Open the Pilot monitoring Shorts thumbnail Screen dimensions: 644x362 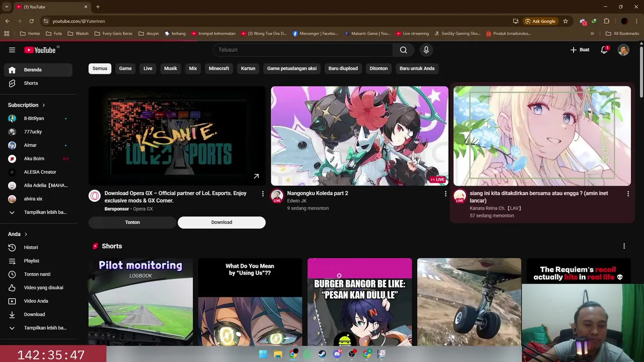140,302
